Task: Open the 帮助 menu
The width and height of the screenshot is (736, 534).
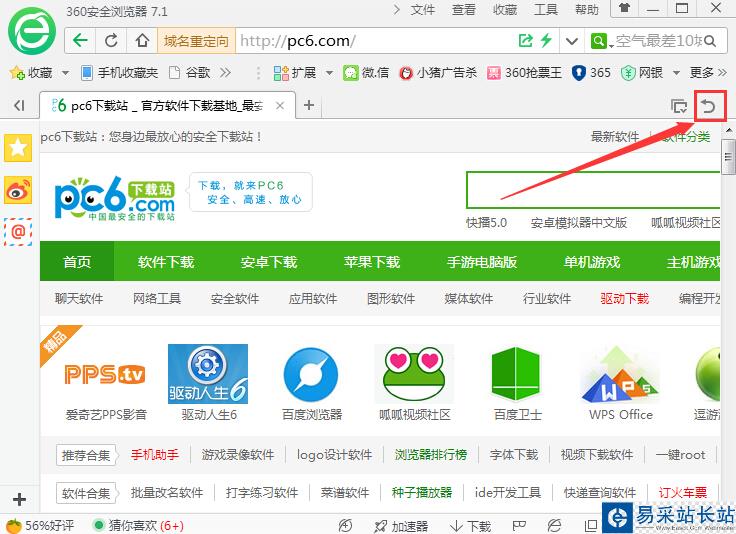Action: coord(587,9)
